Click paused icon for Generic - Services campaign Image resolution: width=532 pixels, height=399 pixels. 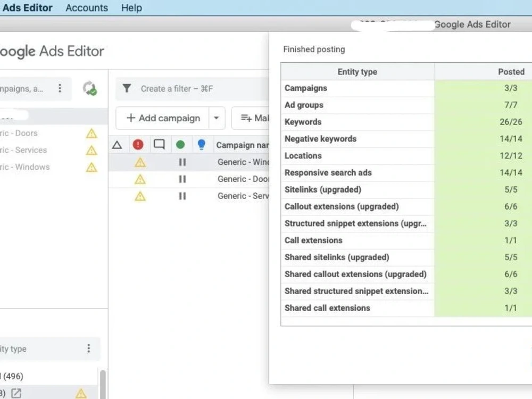[x=182, y=196]
